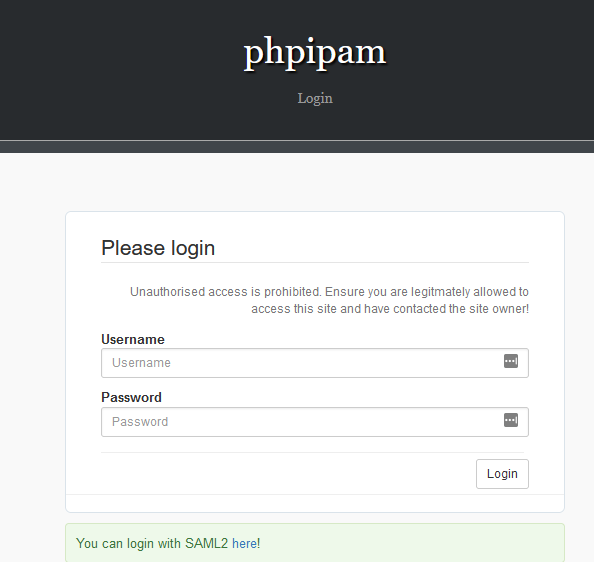Click the Login button
The height and width of the screenshot is (562, 594).
pyautogui.click(x=502, y=474)
